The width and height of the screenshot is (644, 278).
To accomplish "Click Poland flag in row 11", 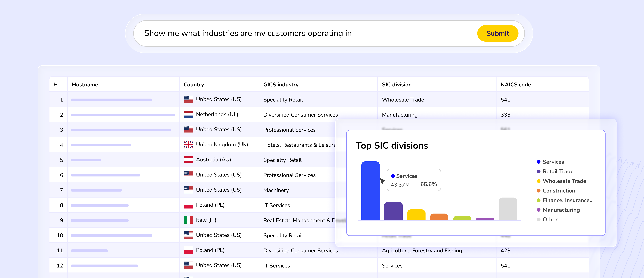I will (188, 250).
